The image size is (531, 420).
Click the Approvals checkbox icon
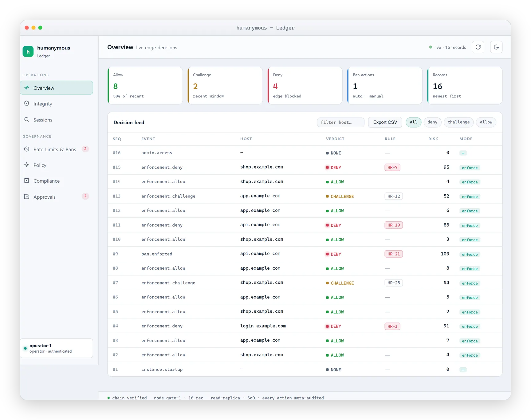pos(27,197)
